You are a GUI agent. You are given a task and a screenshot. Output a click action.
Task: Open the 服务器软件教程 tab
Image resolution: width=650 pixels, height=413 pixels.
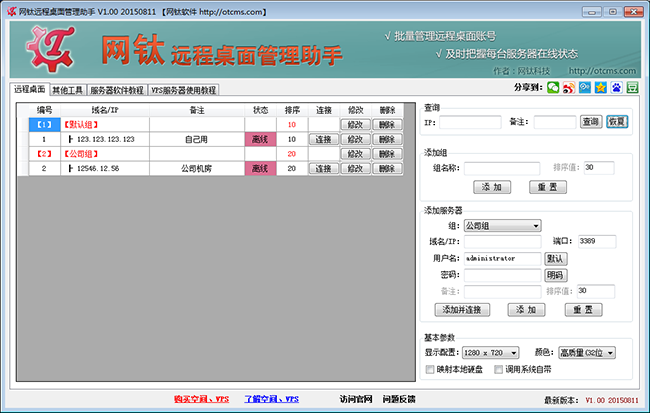[x=117, y=90]
